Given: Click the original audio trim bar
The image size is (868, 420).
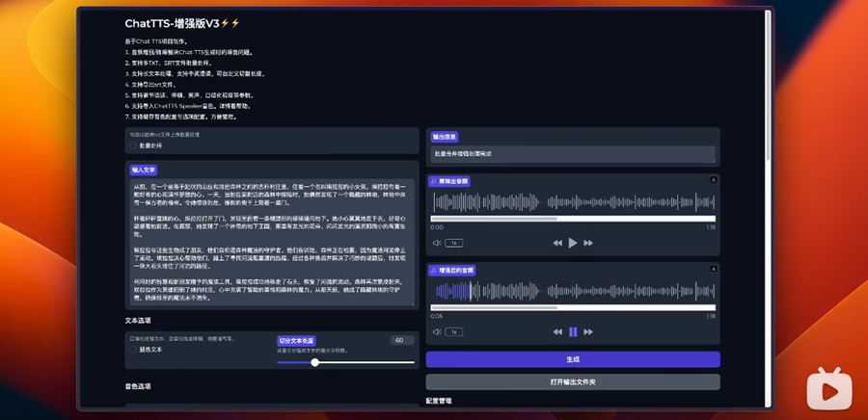Looking at the screenshot, I should click(573, 219).
